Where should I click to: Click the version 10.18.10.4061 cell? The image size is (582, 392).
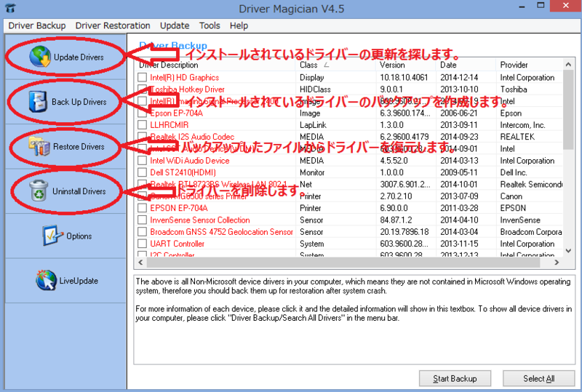(x=404, y=77)
